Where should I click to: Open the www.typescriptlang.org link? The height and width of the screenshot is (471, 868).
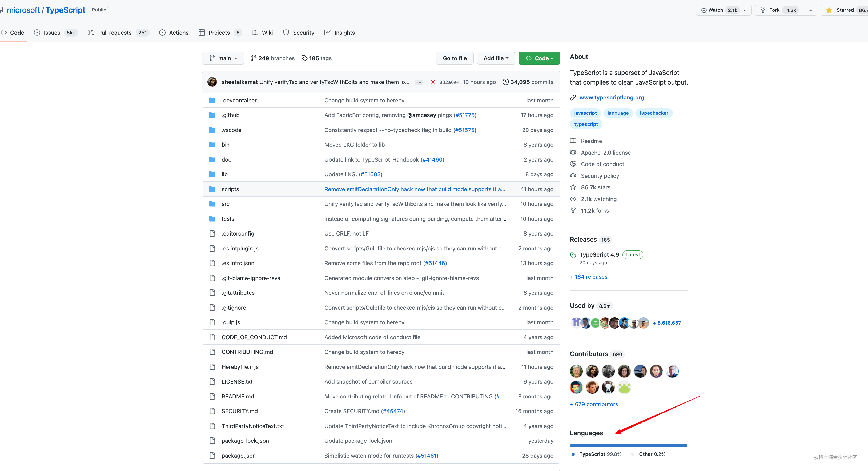[x=611, y=97]
